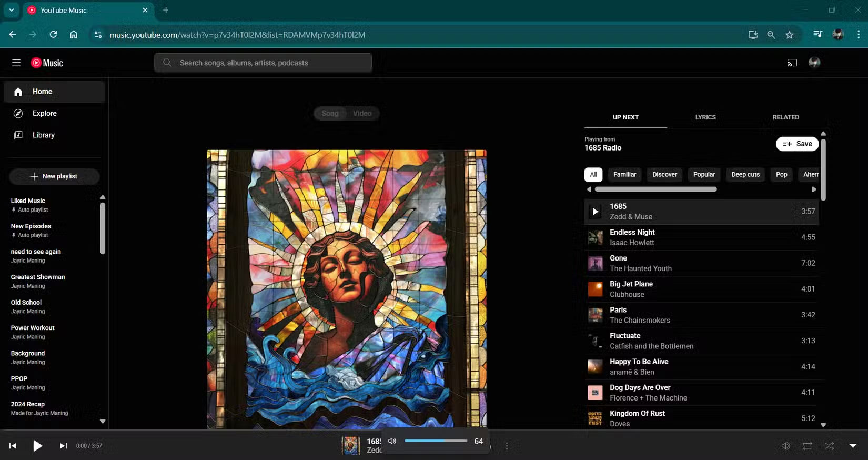Click the Cast to device icon
The width and height of the screenshot is (868, 460).
coord(792,63)
